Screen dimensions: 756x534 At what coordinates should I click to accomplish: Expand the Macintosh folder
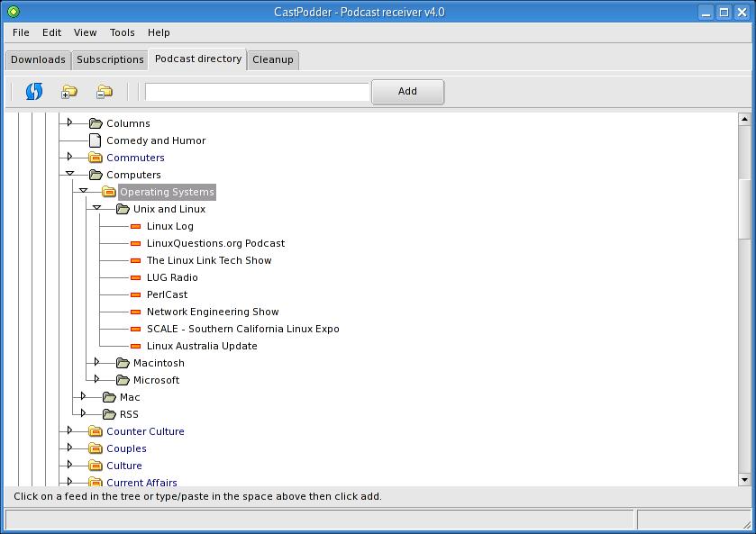(96, 363)
